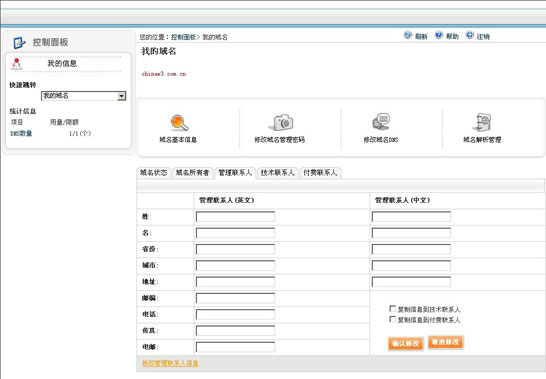Viewport: 546px width, 379px height.
Task: Focus the Chinese 地址 input field
Action: (411, 281)
